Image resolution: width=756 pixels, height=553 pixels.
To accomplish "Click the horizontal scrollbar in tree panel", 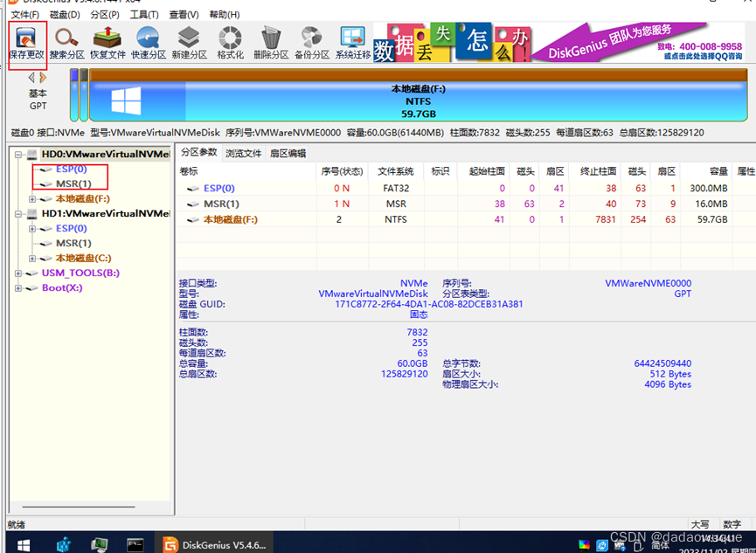I will click(x=79, y=508).
